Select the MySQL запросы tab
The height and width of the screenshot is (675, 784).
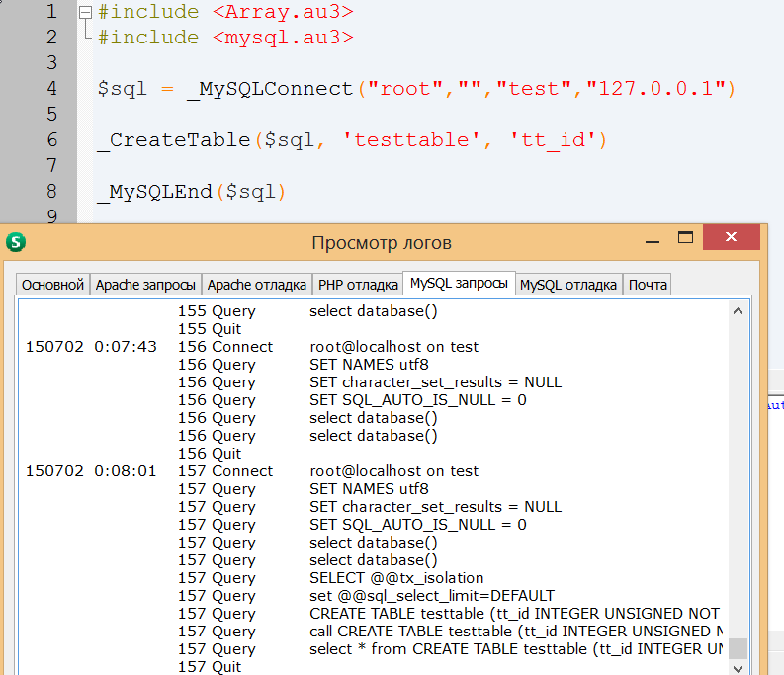point(460,284)
